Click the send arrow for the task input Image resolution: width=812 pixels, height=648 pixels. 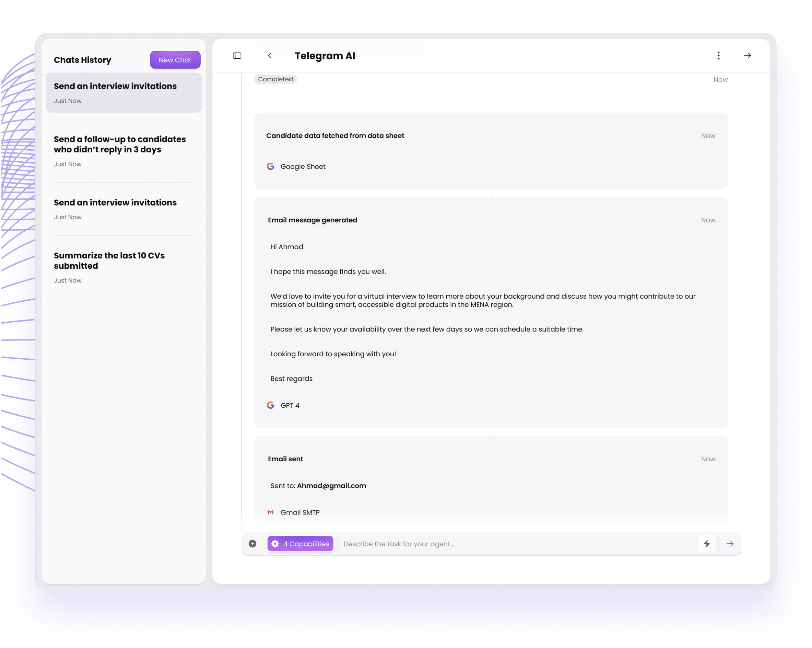point(730,544)
